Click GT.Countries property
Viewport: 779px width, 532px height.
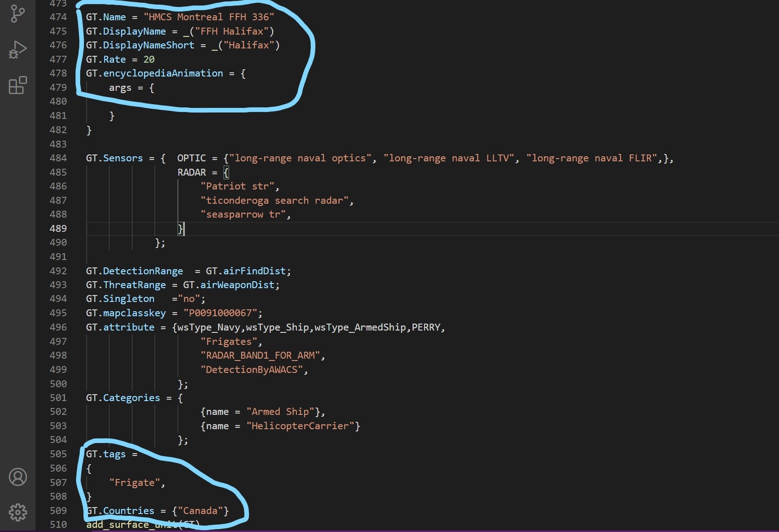tap(120, 511)
